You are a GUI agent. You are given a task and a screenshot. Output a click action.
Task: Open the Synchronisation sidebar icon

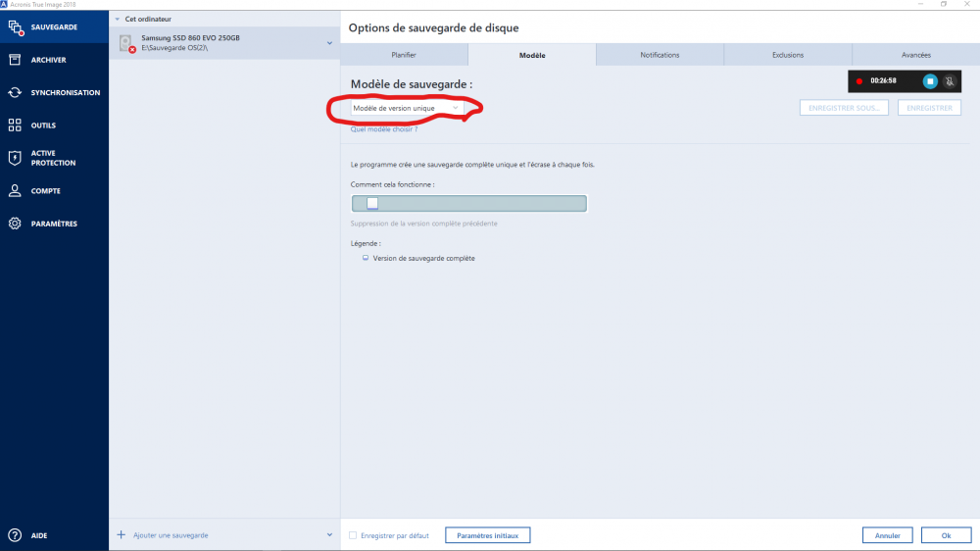15,93
